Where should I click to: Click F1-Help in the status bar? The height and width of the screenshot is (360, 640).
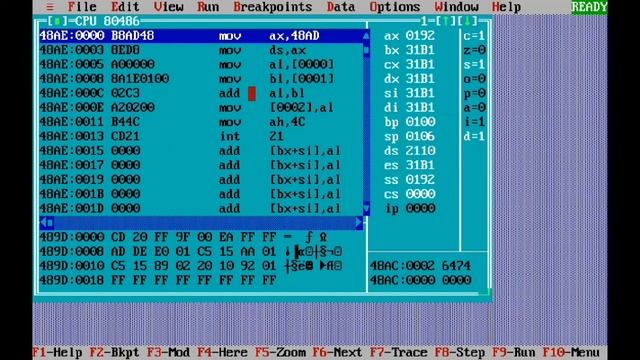pyautogui.click(x=57, y=353)
